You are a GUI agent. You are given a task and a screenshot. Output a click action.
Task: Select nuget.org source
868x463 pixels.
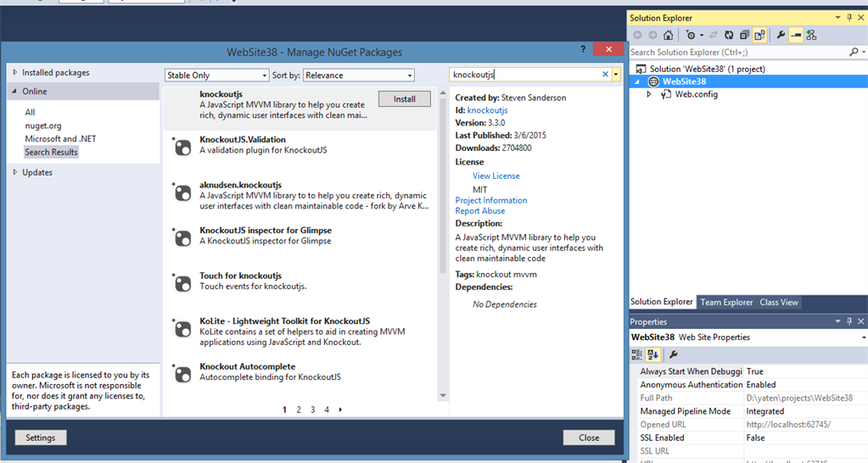[x=43, y=126]
